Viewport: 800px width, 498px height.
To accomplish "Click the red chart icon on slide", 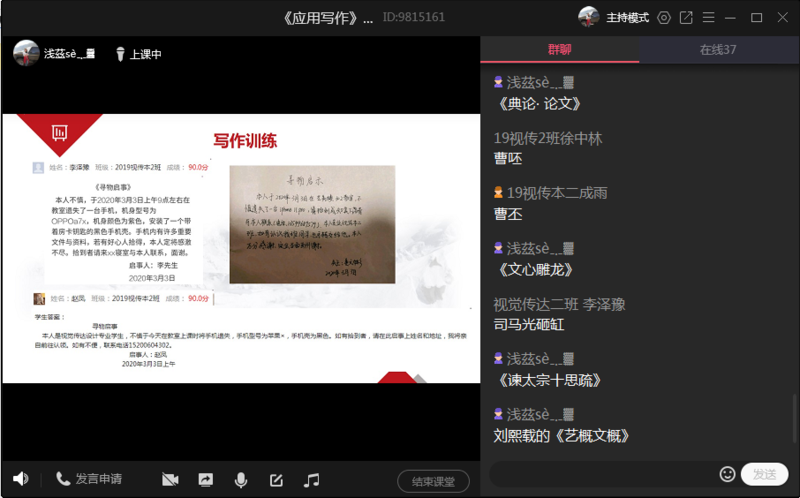I will (60, 133).
